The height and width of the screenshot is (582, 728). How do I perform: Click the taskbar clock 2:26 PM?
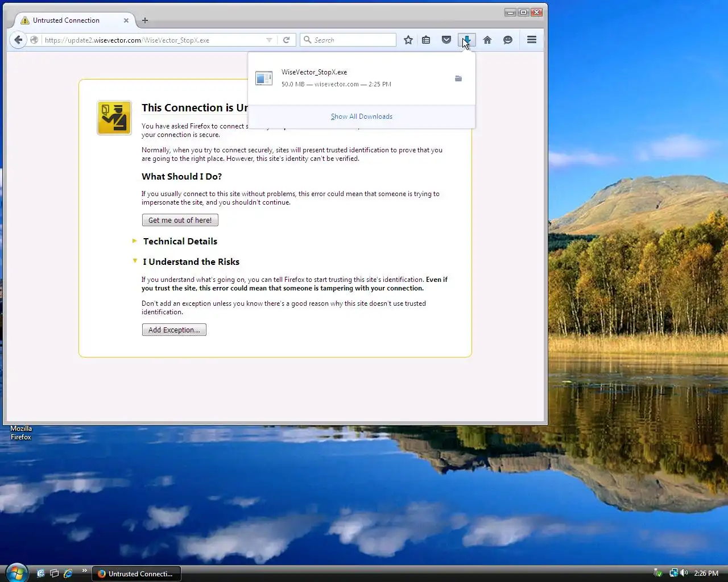[706, 573]
